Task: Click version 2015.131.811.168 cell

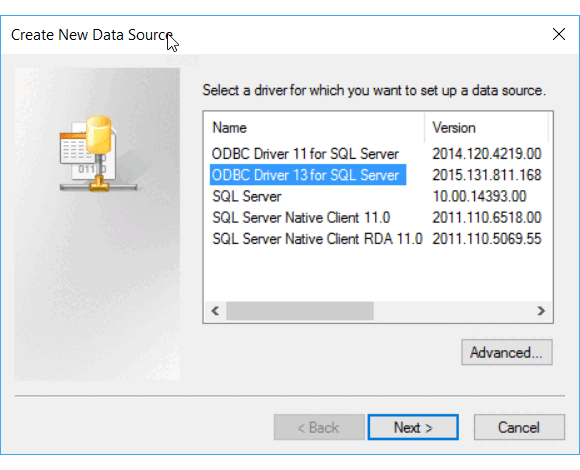Action: 487,175
